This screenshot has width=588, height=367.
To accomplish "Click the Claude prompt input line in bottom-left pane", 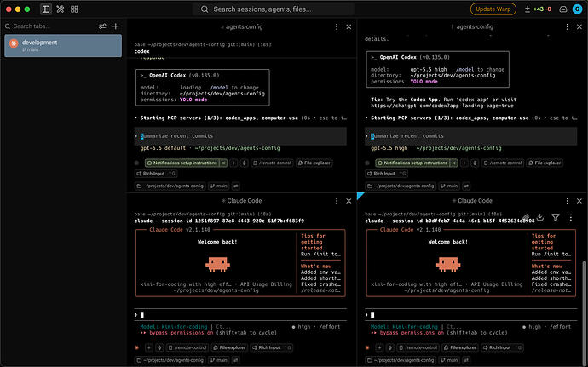I will pos(240,315).
